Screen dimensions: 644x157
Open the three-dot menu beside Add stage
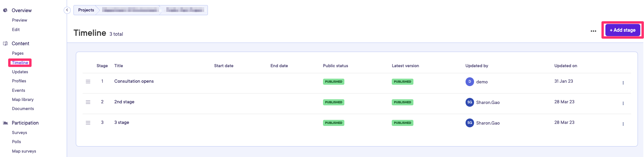(593, 31)
